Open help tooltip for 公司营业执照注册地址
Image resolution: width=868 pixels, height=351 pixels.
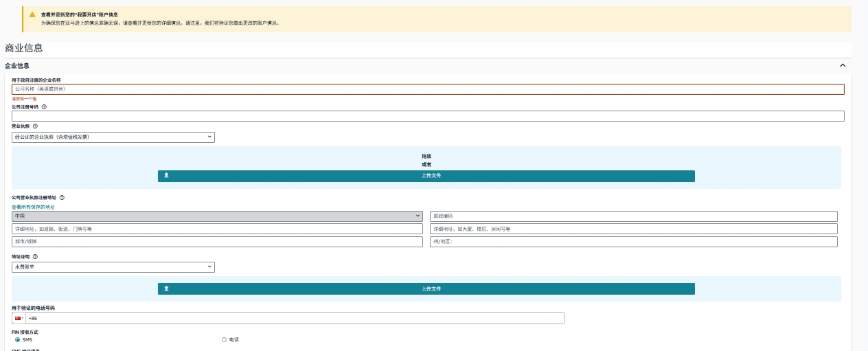[62, 198]
